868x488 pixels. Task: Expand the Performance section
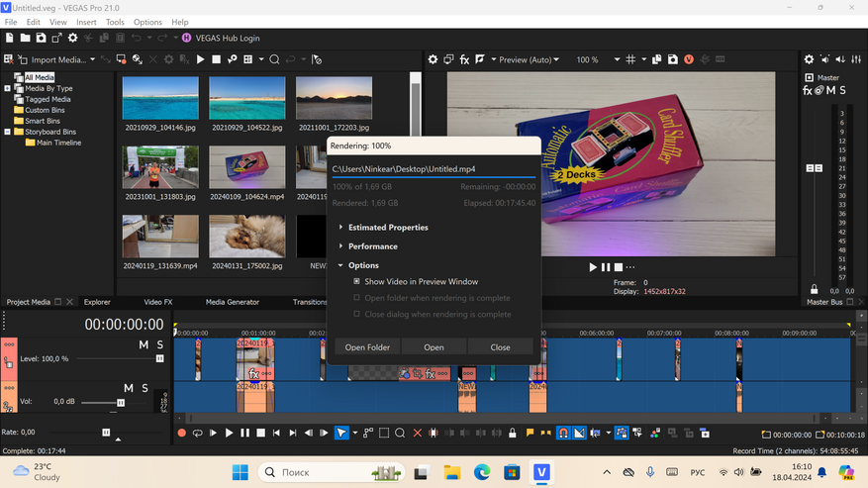[x=372, y=246]
